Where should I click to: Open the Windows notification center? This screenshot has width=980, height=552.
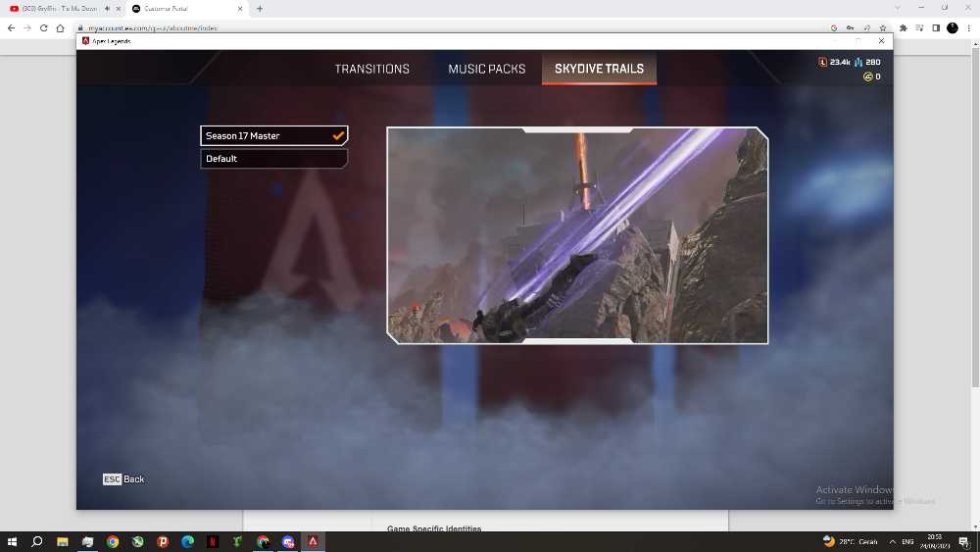point(964,541)
